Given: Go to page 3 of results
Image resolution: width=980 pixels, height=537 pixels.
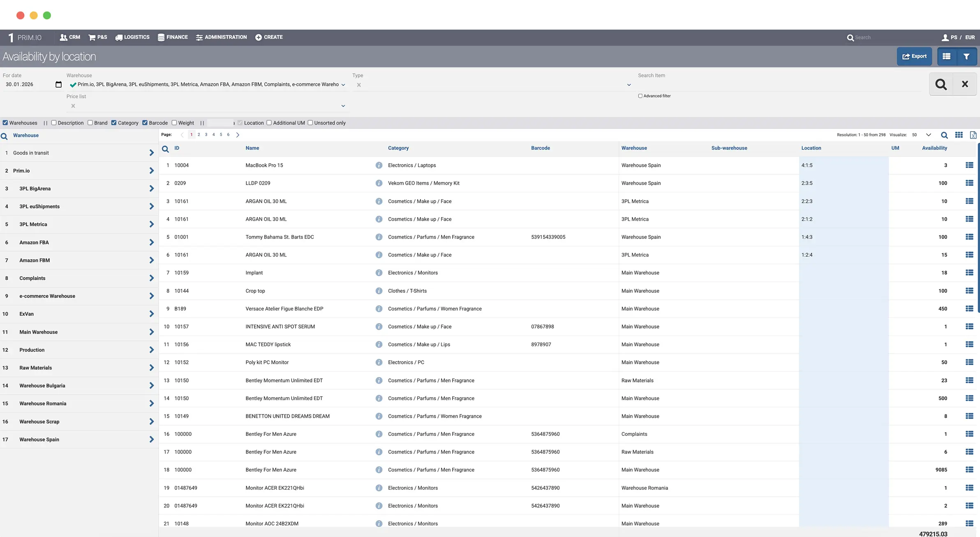Looking at the screenshot, I should click(x=206, y=135).
